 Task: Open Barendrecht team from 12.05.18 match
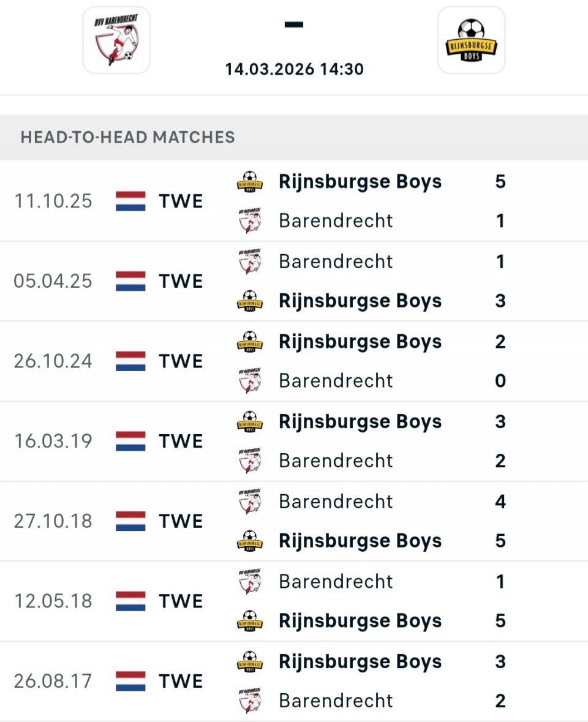click(336, 581)
